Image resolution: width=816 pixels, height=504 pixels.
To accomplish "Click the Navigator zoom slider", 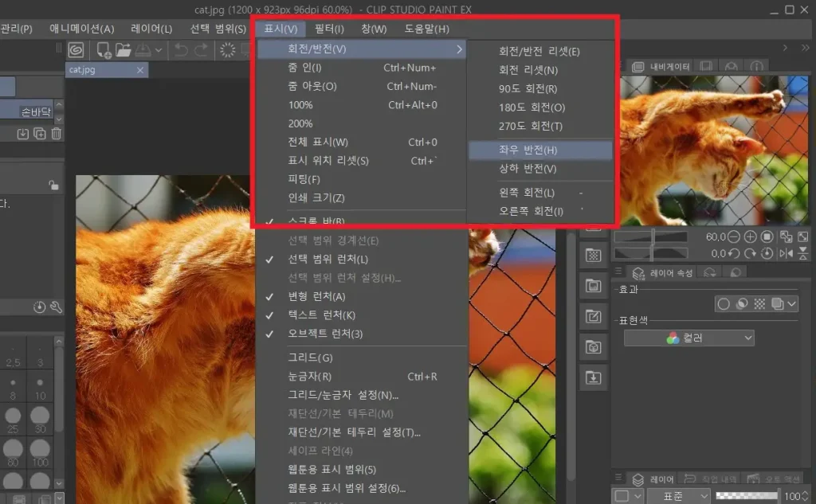I will tap(649, 236).
